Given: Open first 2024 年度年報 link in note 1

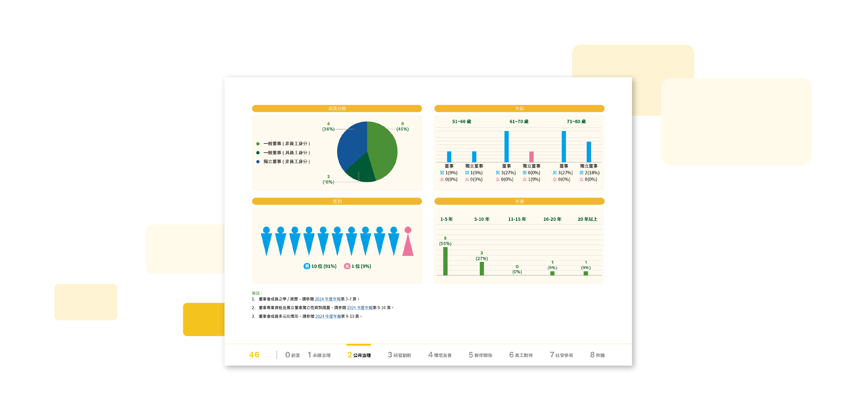Looking at the screenshot, I should (327, 299).
